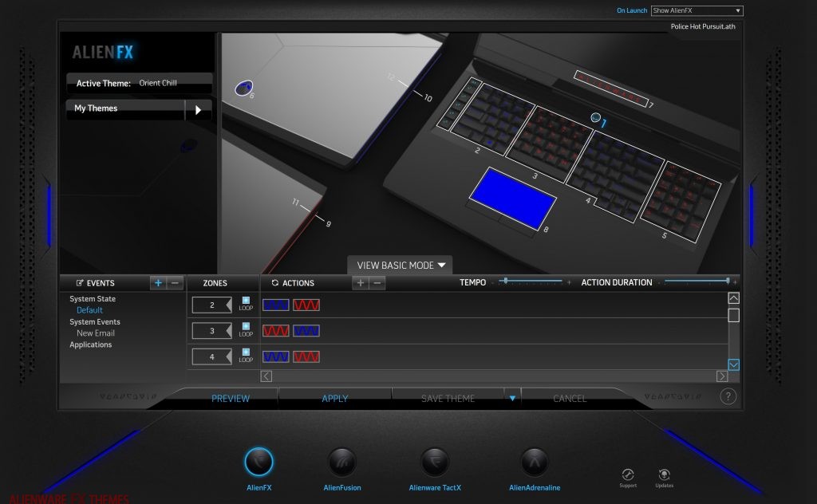Open the On Launch dropdown
The height and width of the screenshot is (504, 817).
click(697, 10)
